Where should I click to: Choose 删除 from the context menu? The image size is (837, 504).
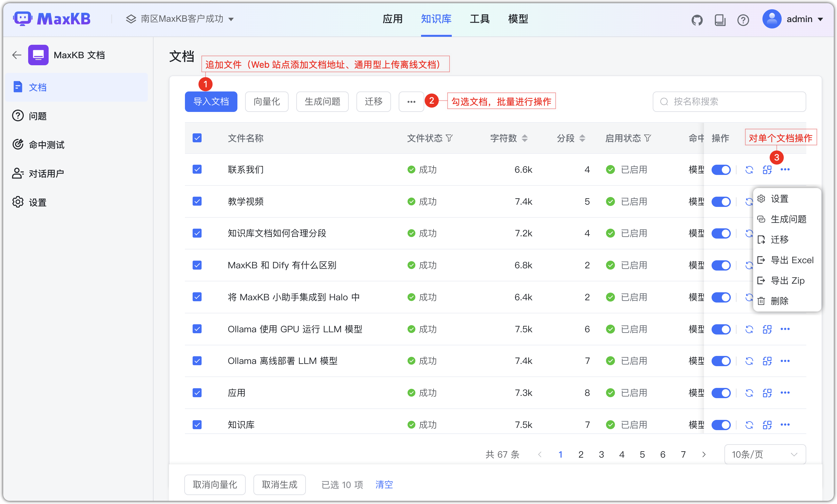(x=787, y=301)
